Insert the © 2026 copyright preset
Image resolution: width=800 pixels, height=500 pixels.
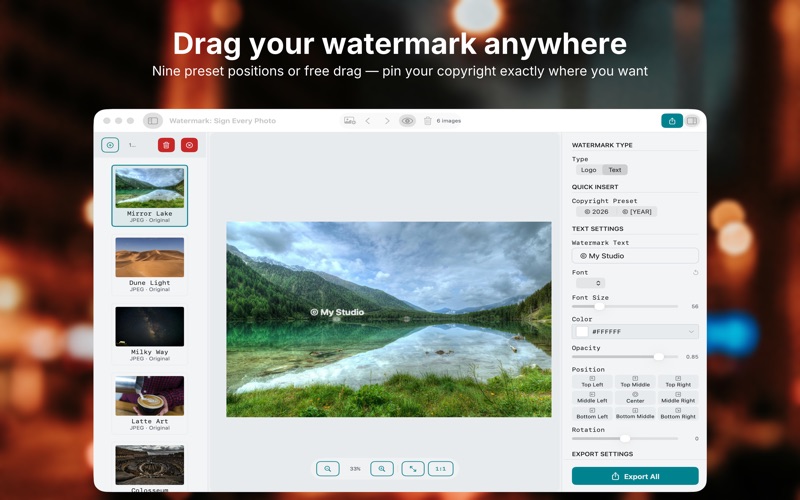596,212
